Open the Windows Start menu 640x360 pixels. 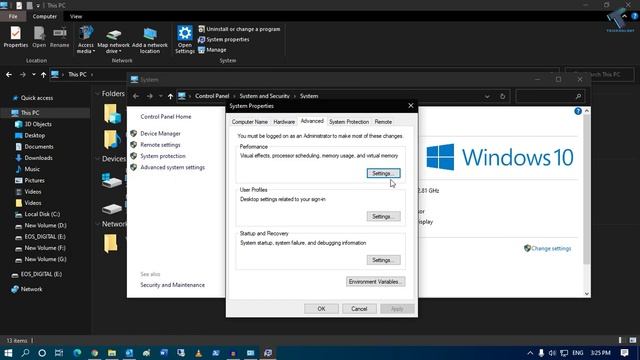(x=8, y=353)
